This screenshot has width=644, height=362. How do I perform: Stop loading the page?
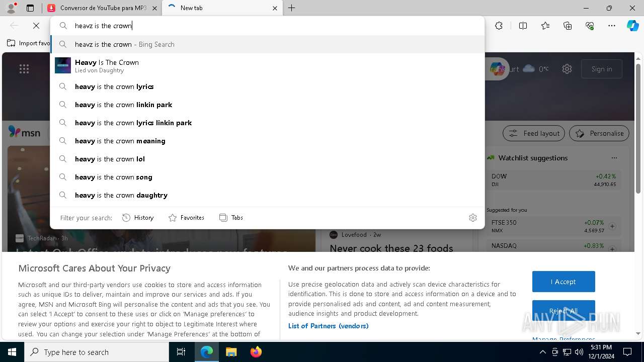coord(36,26)
